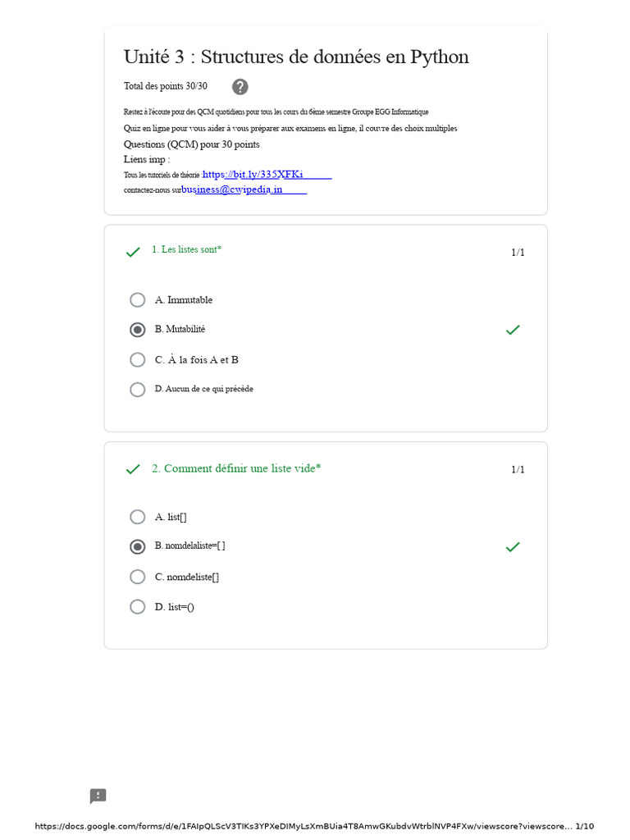The height and width of the screenshot is (840, 630).
Task: Select radio option A. list[]
Action: 138,517
